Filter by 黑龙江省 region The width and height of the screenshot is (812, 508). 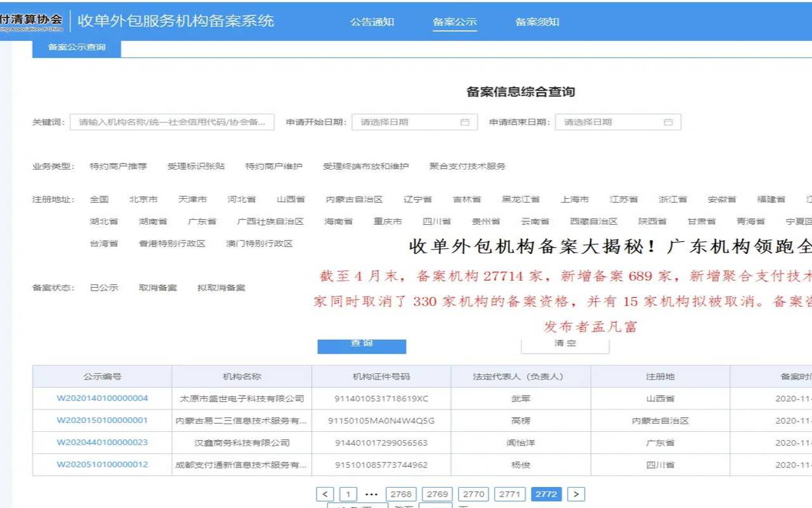pyautogui.click(x=521, y=199)
